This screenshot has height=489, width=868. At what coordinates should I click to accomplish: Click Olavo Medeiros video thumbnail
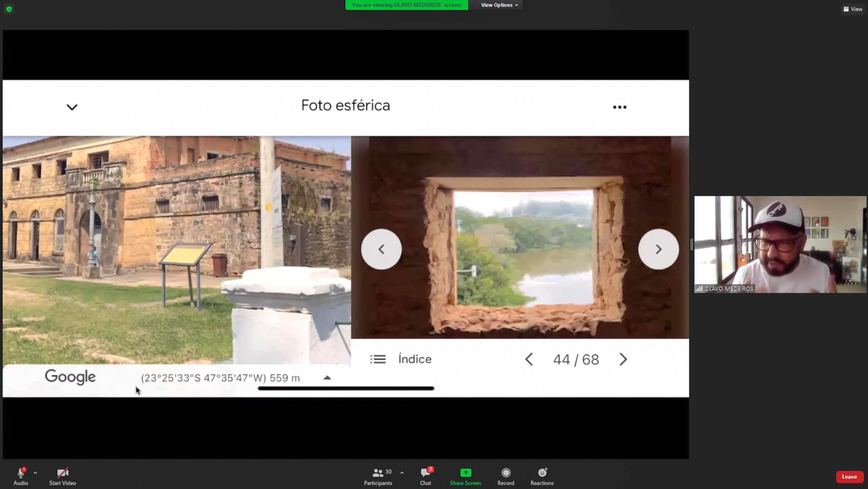(x=780, y=244)
